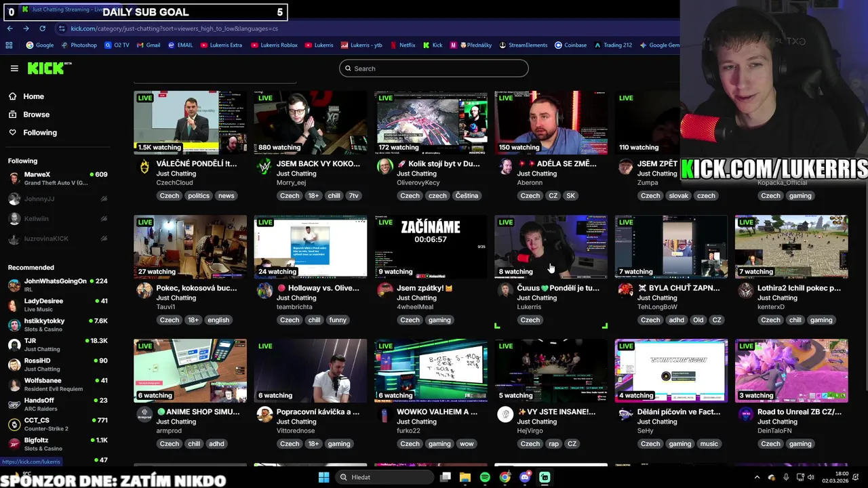
Task: Click the browser address bar URL
Action: pyautogui.click(x=174, y=28)
